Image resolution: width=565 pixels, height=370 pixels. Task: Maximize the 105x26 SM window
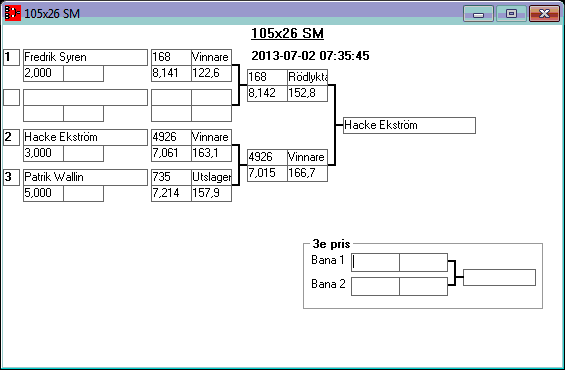511,14
